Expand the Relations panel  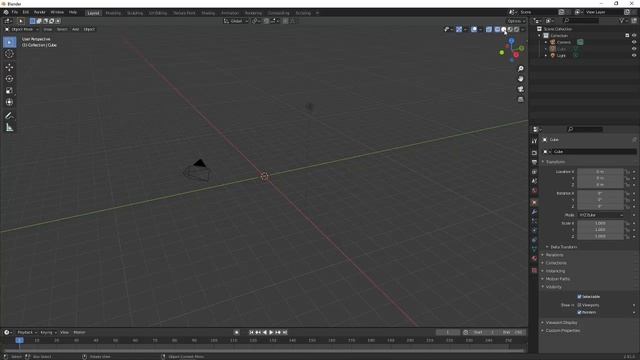pos(553,255)
